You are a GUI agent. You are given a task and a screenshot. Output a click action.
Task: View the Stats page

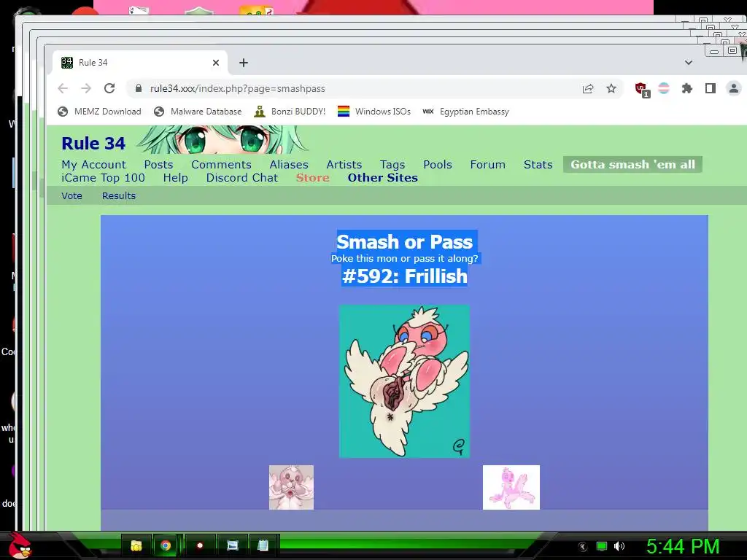click(x=538, y=165)
